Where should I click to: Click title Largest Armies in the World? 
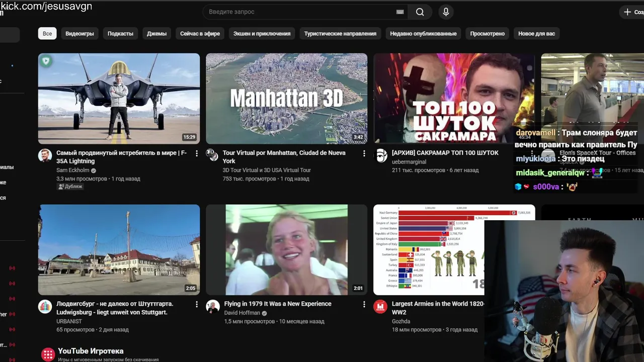[x=438, y=308]
